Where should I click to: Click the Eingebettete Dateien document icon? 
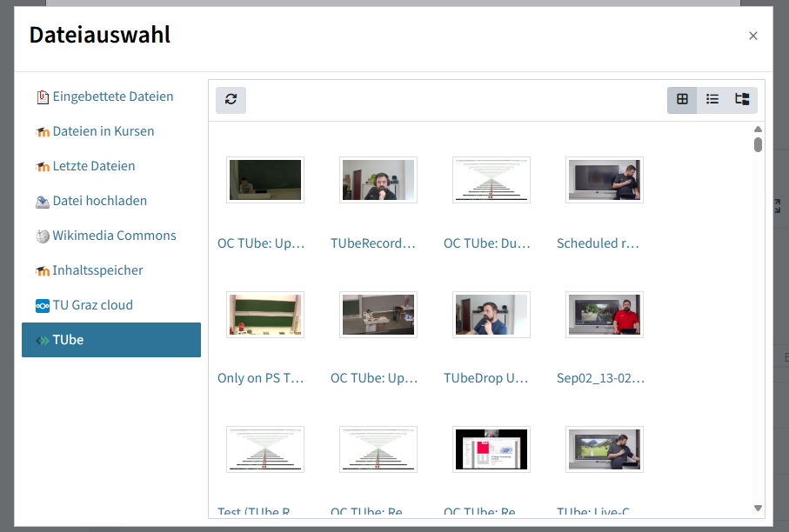click(x=43, y=97)
